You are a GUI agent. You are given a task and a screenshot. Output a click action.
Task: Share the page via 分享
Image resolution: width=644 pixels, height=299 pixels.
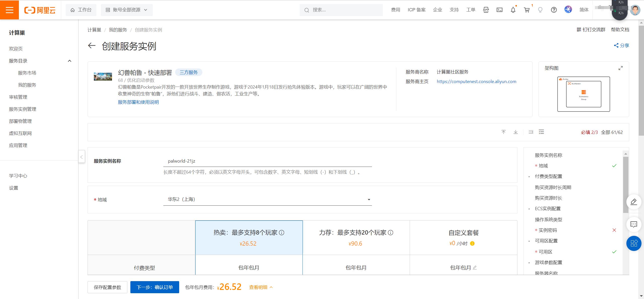point(621,46)
